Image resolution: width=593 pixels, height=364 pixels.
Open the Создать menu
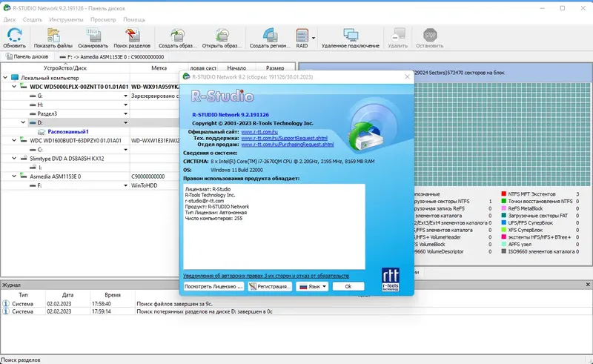[x=32, y=19]
